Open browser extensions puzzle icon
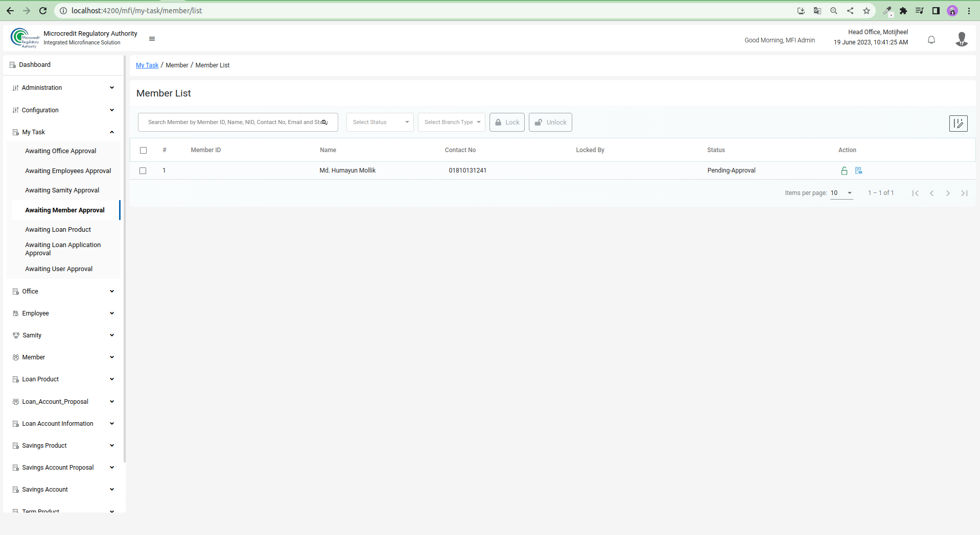Screen dimensions: 980x535 903,11
